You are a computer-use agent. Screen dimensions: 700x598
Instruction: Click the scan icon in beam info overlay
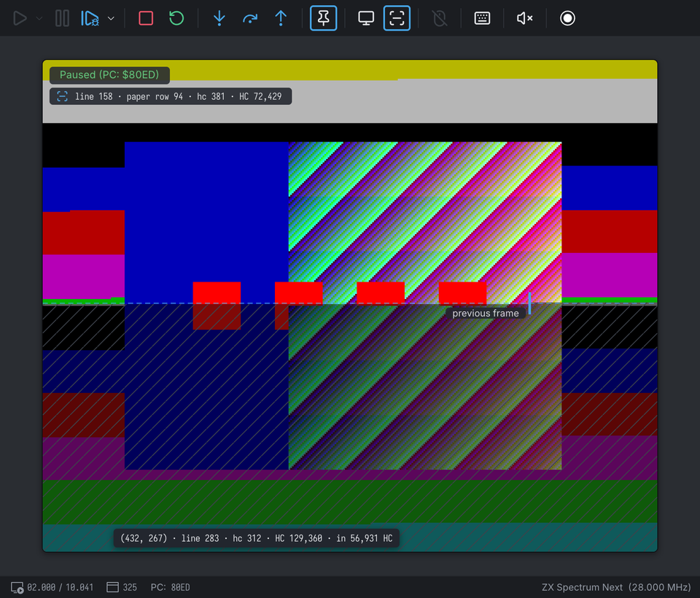coord(63,96)
